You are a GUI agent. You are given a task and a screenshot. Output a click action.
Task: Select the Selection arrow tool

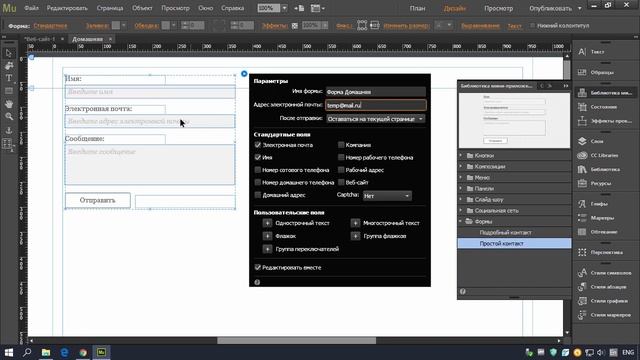(9, 53)
